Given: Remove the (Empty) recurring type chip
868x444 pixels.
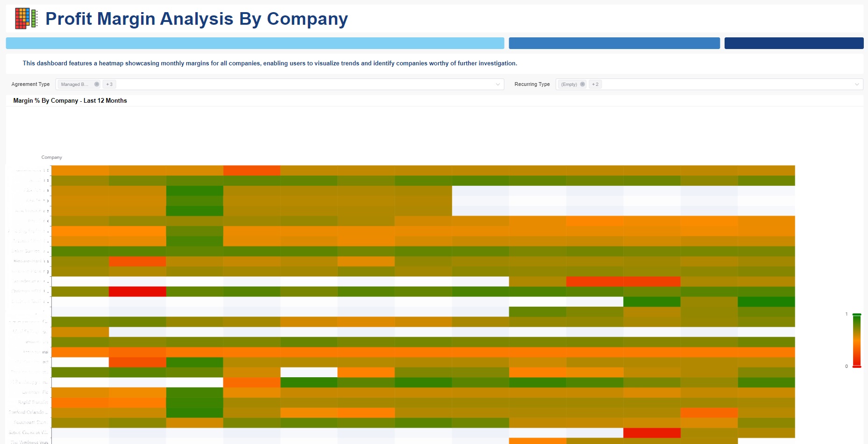Looking at the screenshot, I should pyautogui.click(x=583, y=85).
